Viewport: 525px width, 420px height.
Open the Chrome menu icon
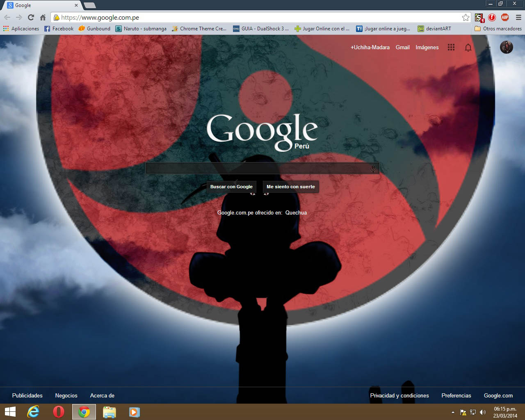click(x=518, y=18)
